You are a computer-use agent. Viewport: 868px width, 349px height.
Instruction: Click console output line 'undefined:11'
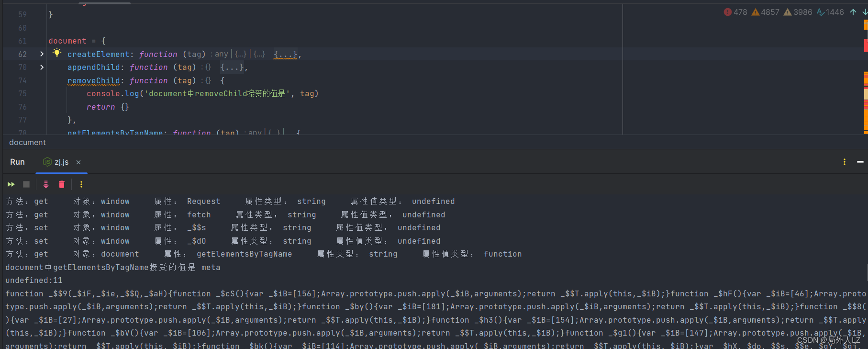point(34,281)
